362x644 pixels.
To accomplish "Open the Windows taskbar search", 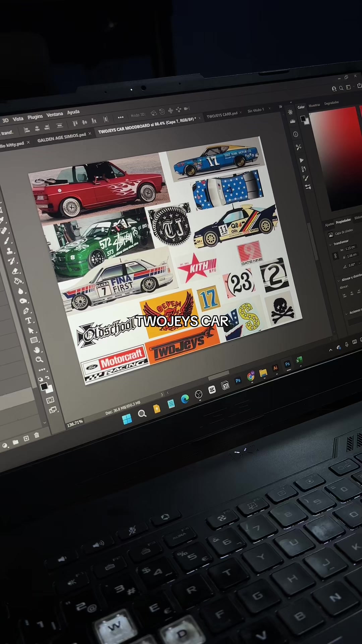I will click(x=142, y=414).
